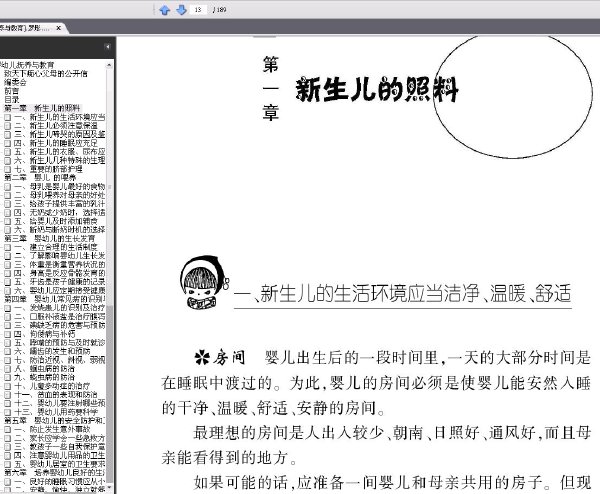Select bookmark 第四章 婴幼儿常见病的识别
The image size is (600, 494).
(54, 299)
